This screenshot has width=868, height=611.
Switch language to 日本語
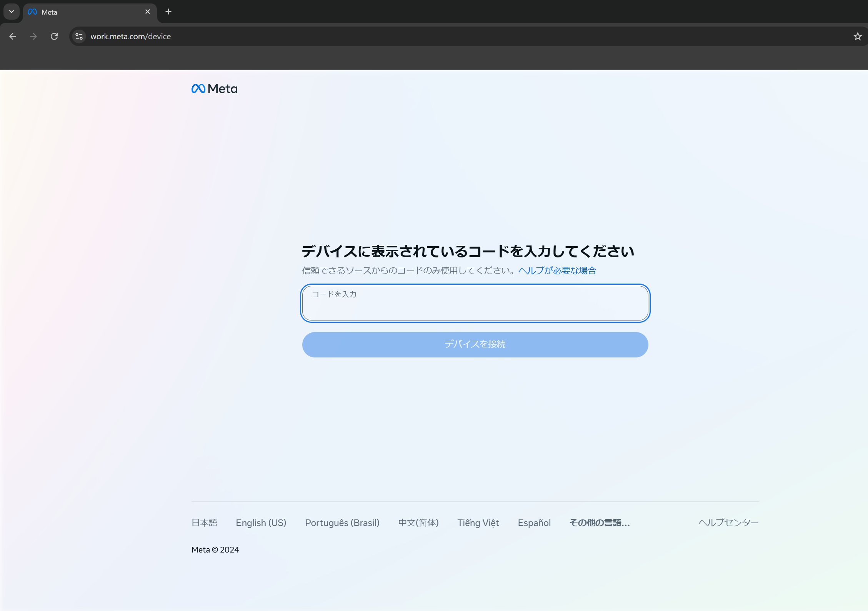[204, 523]
